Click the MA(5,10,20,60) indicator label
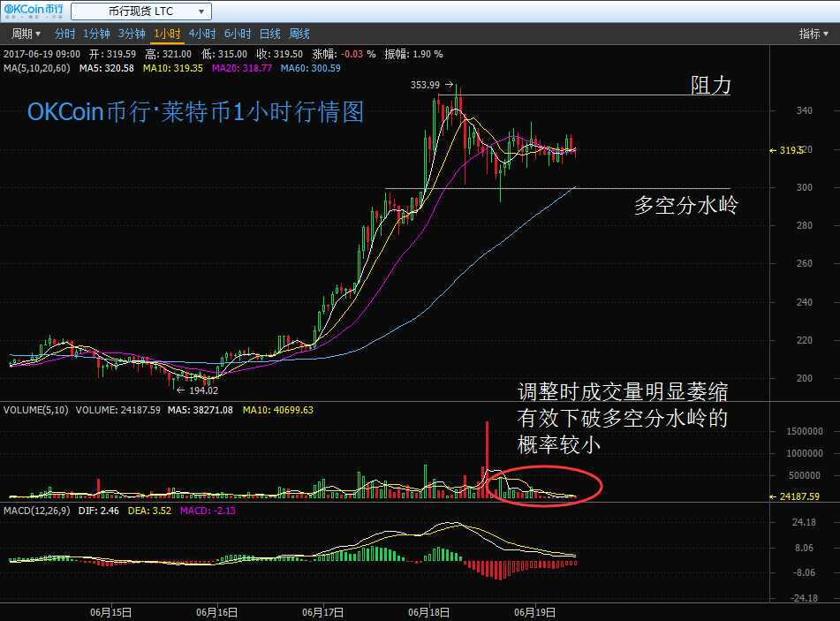This screenshot has height=621, width=840. (x=39, y=68)
